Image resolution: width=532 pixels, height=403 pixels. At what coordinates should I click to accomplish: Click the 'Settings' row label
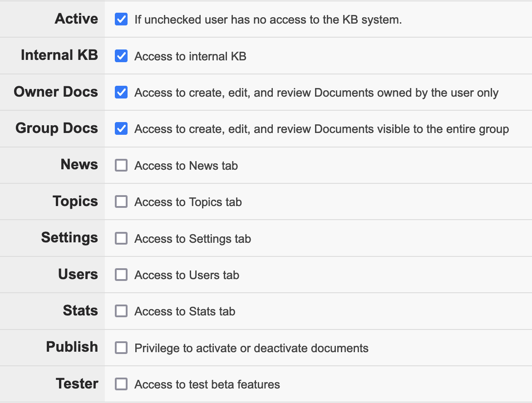pyautogui.click(x=69, y=238)
